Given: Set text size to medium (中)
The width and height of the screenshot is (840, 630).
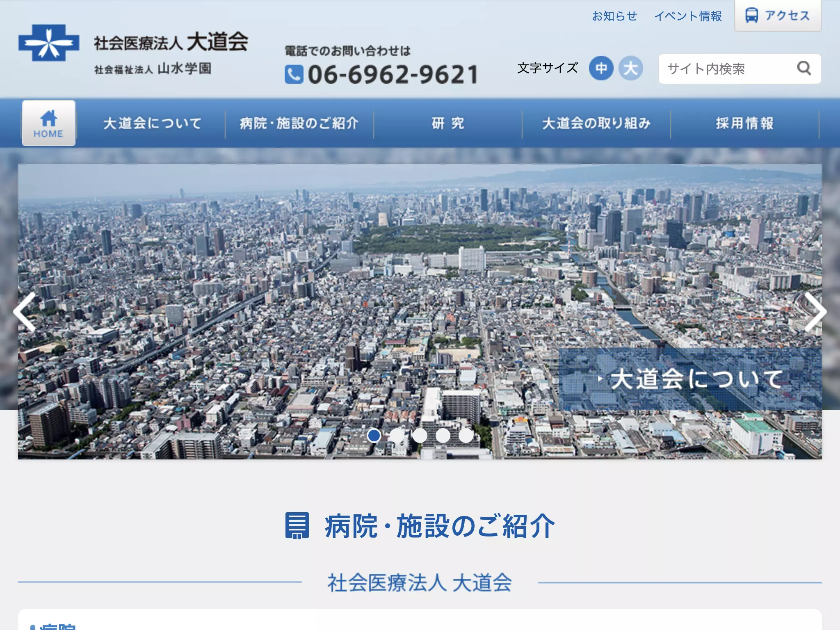Looking at the screenshot, I should coord(601,68).
